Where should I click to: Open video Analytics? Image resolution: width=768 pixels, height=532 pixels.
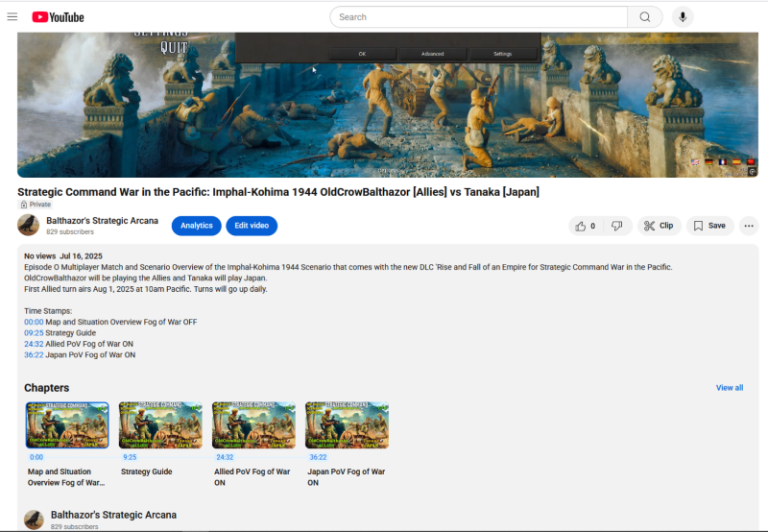point(197,226)
